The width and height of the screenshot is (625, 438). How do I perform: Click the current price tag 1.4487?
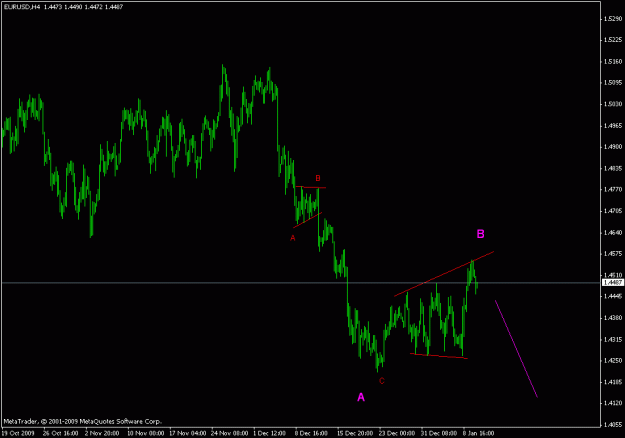613,283
